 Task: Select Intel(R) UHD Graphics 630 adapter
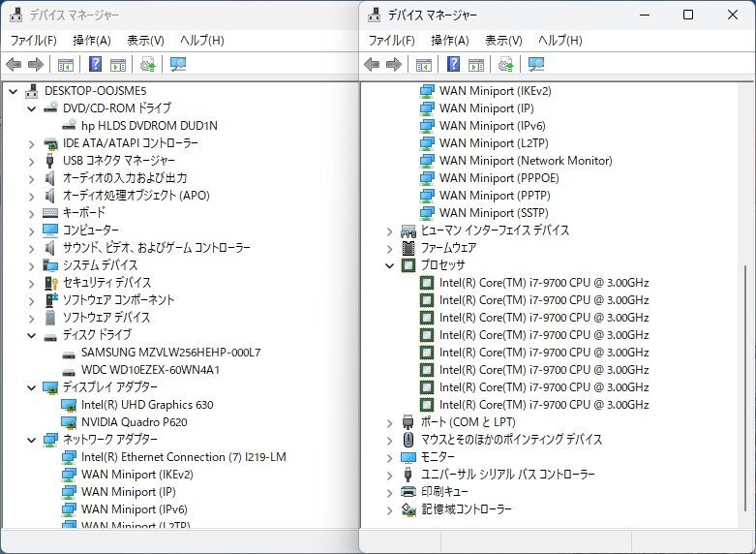click(x=147, y=405)
